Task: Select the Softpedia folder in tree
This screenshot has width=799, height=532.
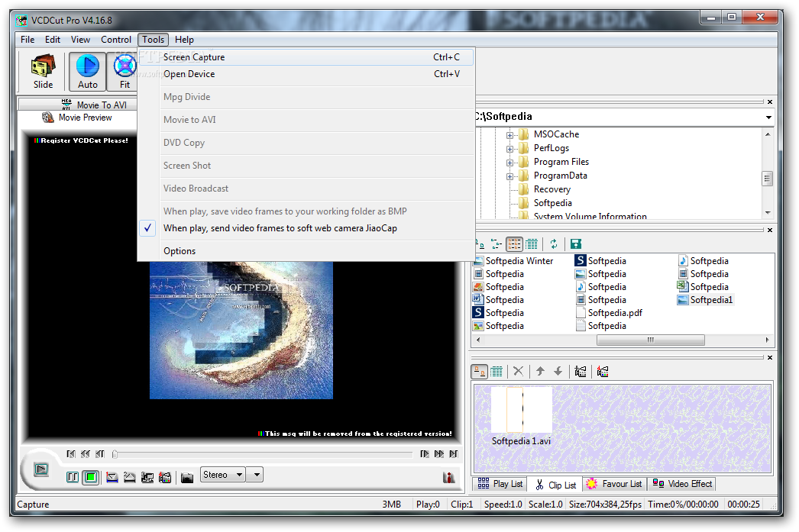Action: click(x=552, y=203)
